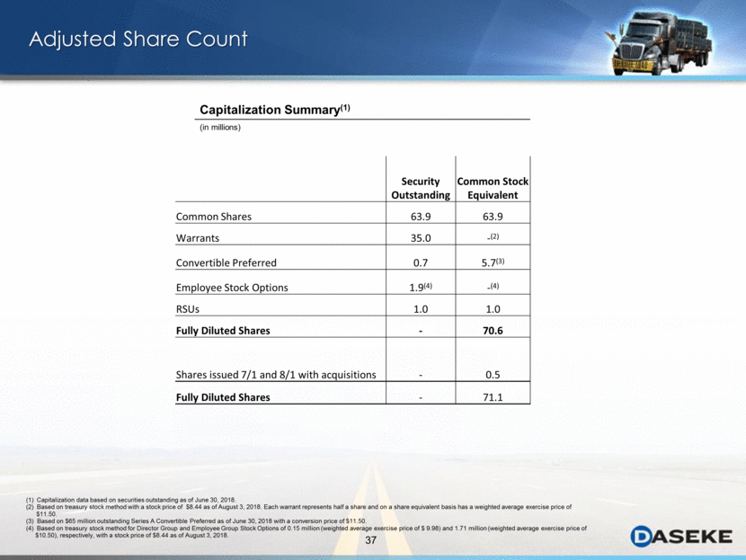Click Common Shares Security Outstanding value 63.9
Viewport: 746px width, 560px height.
pyautogui.click(x=421, y=217)
